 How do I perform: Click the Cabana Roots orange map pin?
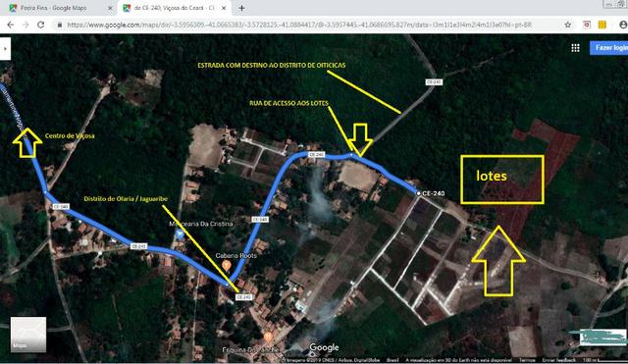[227, 265]
